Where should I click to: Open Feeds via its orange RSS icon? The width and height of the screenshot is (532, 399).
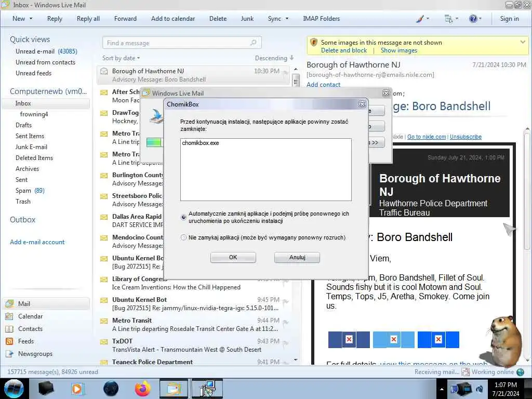point(9,341)
